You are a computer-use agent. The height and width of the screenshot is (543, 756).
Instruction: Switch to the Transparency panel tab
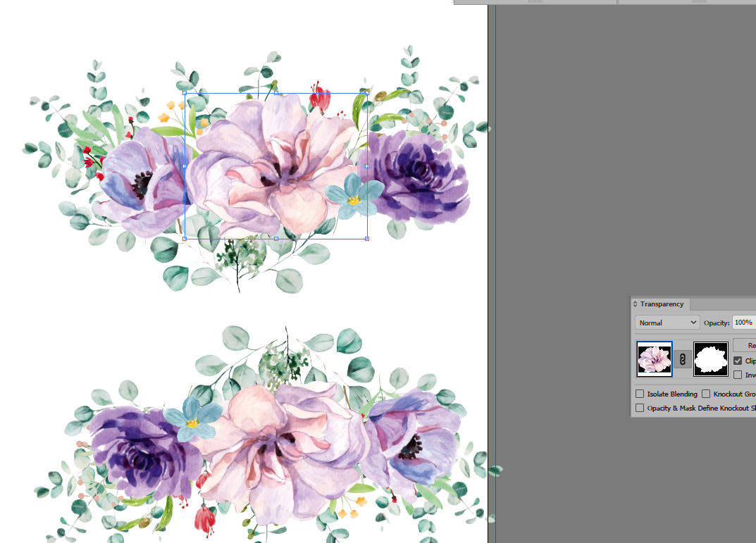coord(662,304)
